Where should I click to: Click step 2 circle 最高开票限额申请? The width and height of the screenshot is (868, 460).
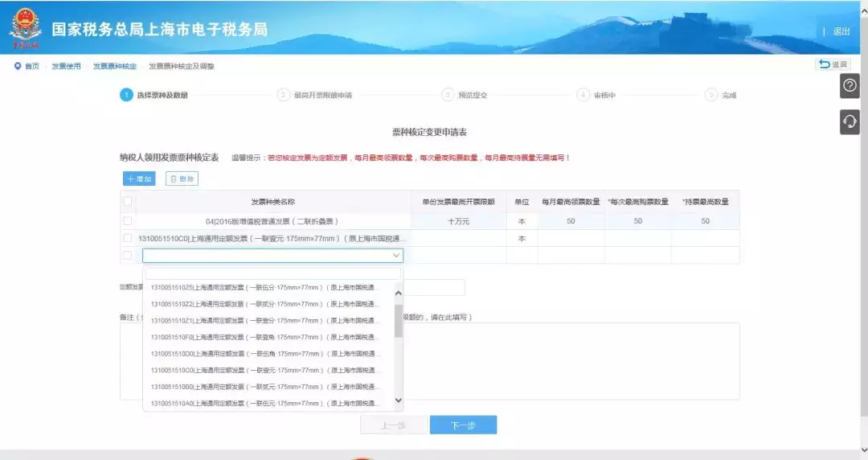coord(283,95)
